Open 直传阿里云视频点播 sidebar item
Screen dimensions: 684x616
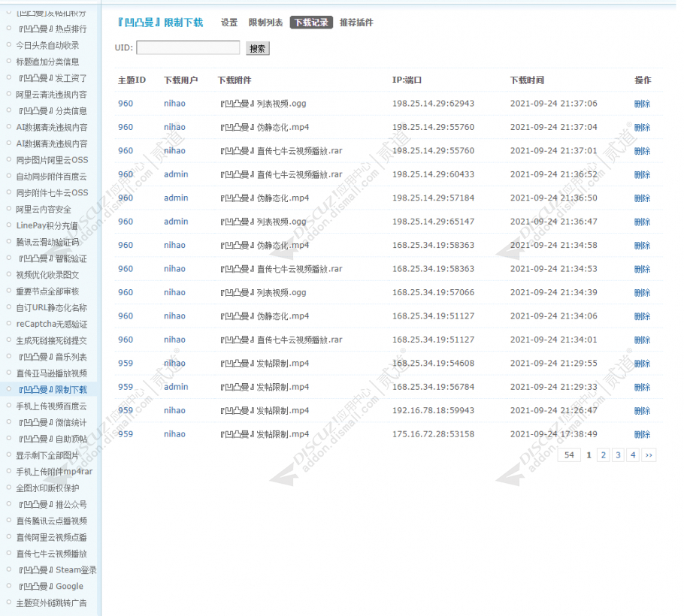coord(51,538)
